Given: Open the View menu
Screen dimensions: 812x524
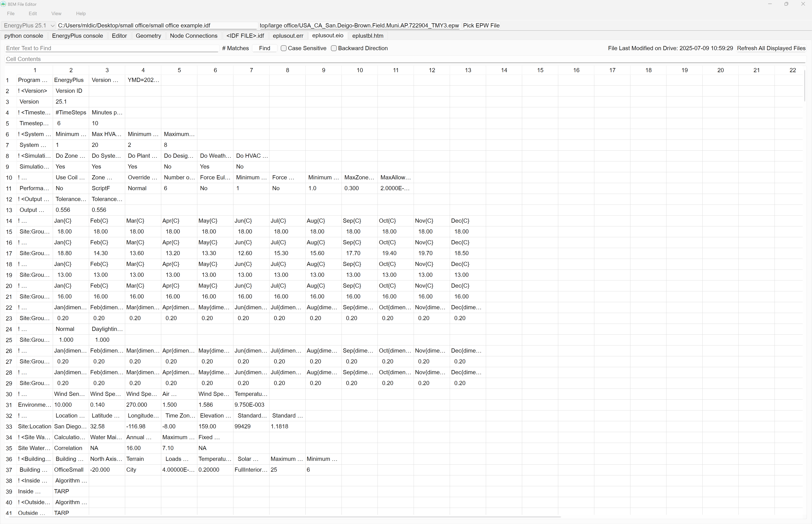Looking at the screenshot, I should pos(56,14).
